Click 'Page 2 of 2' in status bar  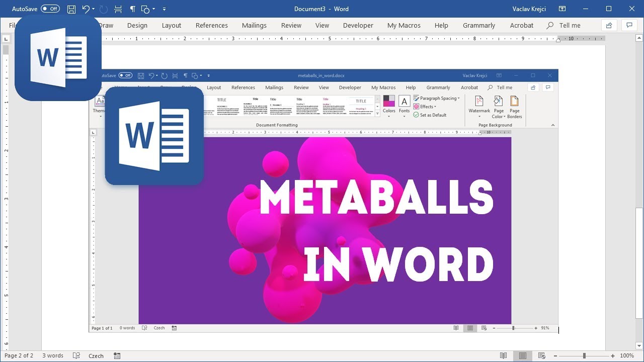click(19, 355)
